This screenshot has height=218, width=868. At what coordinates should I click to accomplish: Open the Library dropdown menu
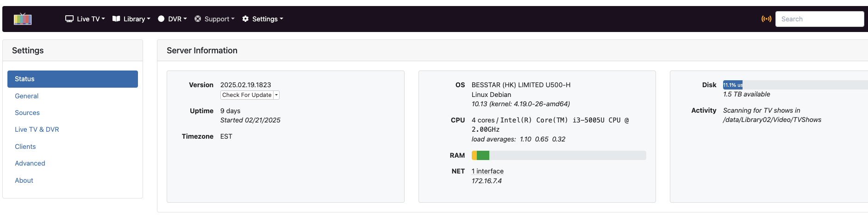click(x=137, y=19)
